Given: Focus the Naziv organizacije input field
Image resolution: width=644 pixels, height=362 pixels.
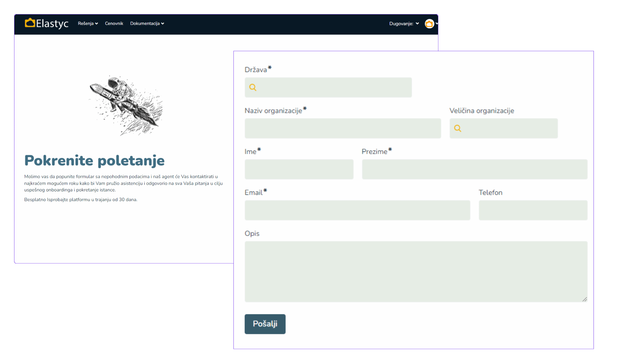Looking at the screenshot, I should point(343,128).
